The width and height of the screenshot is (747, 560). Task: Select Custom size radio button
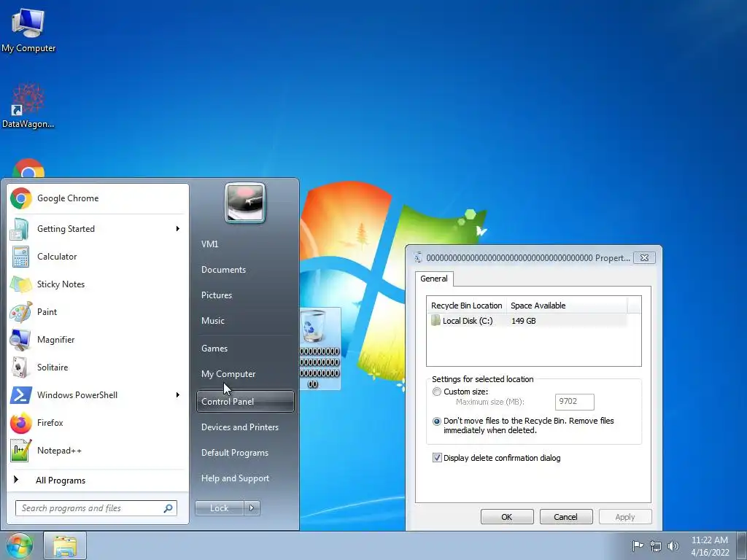tap(436, 392)
